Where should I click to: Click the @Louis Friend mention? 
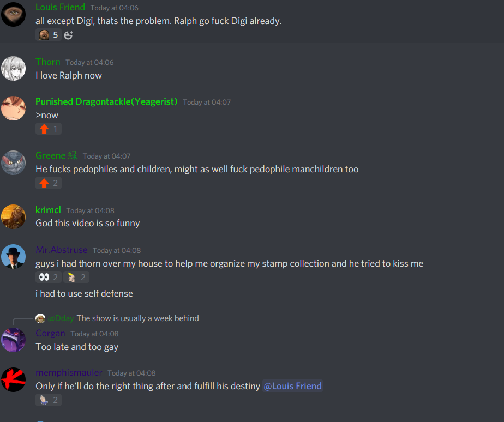point(292,386)
